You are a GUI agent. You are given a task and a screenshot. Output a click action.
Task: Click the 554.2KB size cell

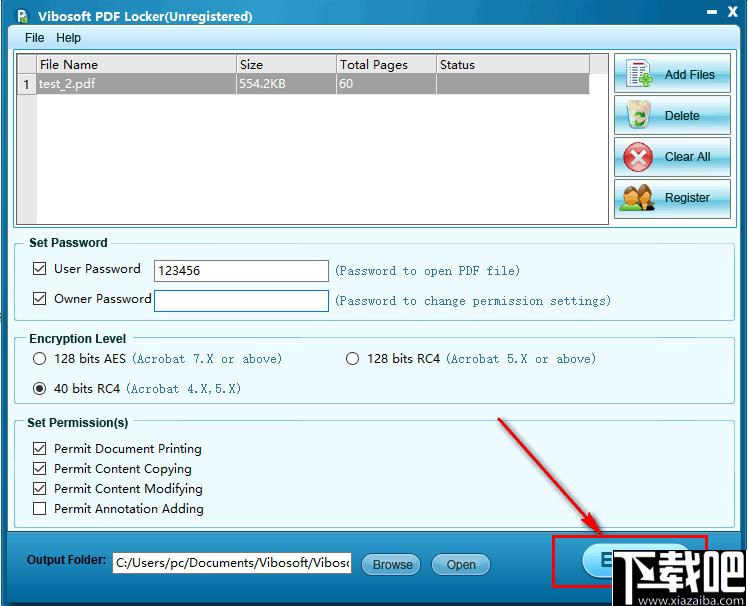coord(286,84)
